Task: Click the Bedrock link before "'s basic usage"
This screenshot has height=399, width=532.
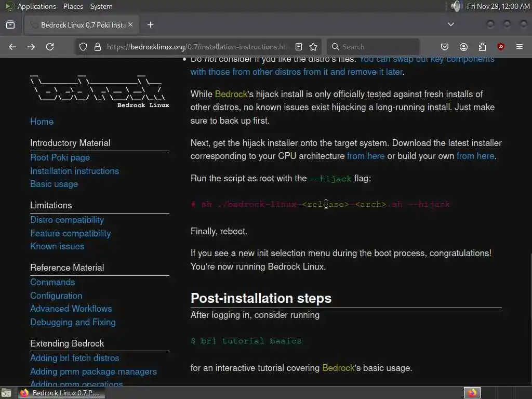Action: tap(338, 368)
